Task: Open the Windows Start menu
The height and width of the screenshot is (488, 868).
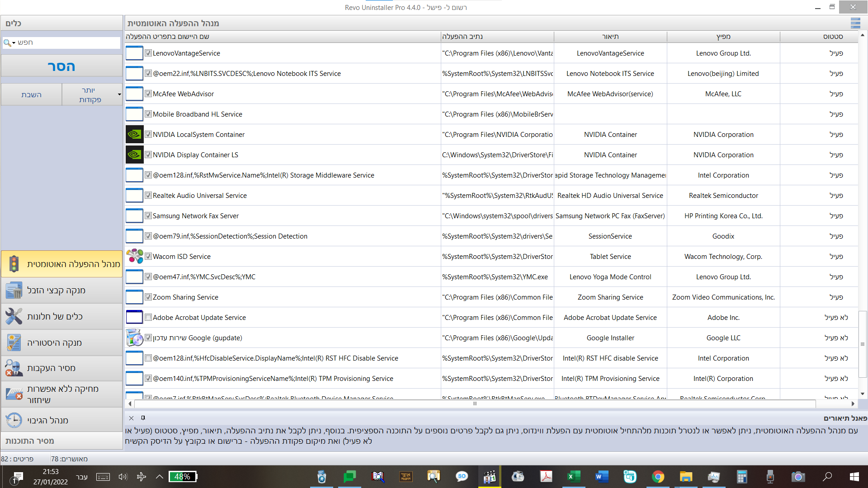Action: click(854, 477)
